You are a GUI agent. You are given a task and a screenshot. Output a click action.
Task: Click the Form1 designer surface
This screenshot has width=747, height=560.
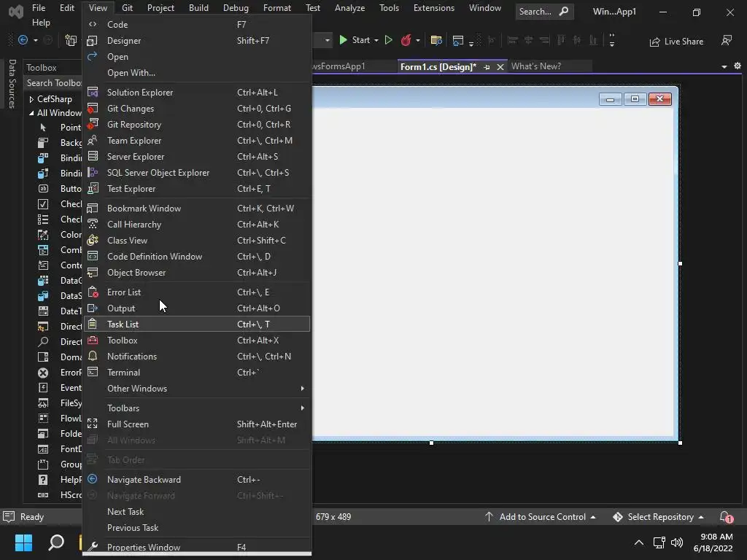pyautogui.click(x=494, y=271)
